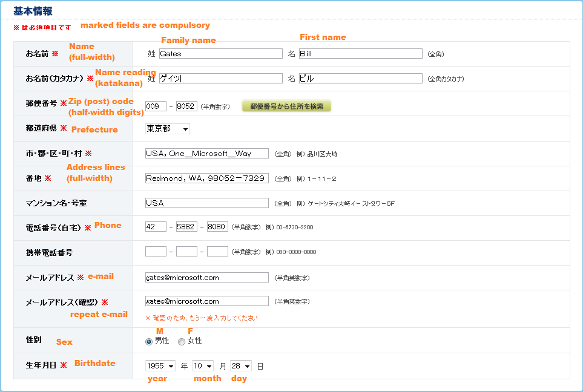Open the prefecture dropdown showing 東京都

tap(168, 129)
